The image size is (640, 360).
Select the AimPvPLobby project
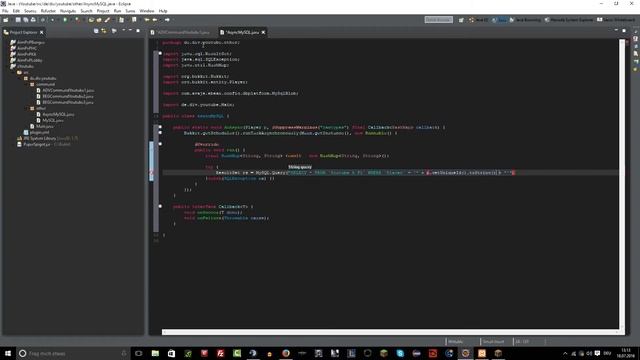pos(26,60)
